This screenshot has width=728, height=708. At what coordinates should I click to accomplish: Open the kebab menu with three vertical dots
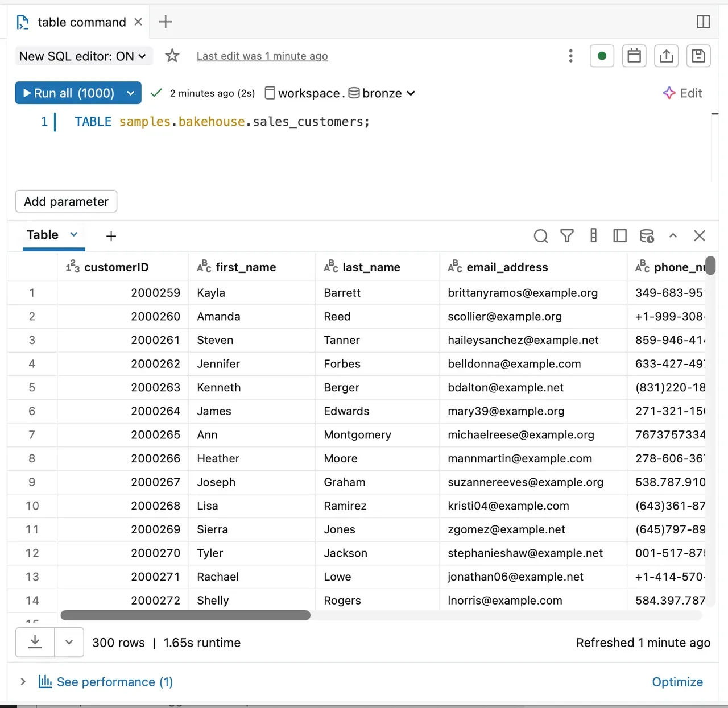point(570,56)
